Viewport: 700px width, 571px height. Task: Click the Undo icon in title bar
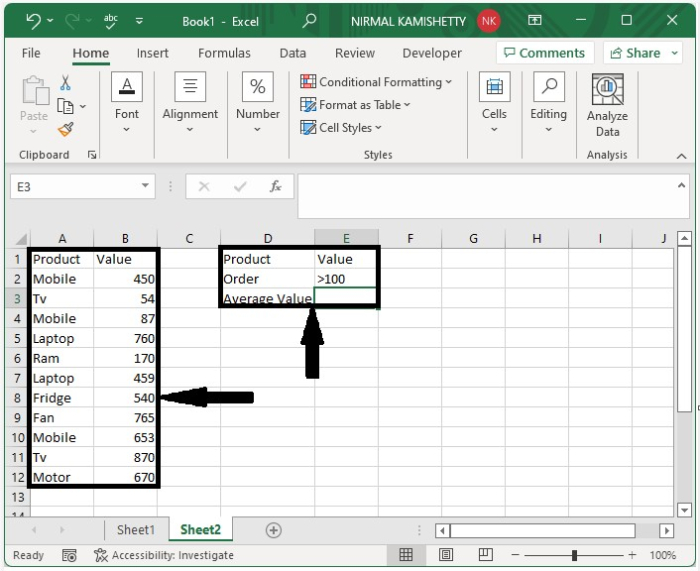tap(33, 21)
